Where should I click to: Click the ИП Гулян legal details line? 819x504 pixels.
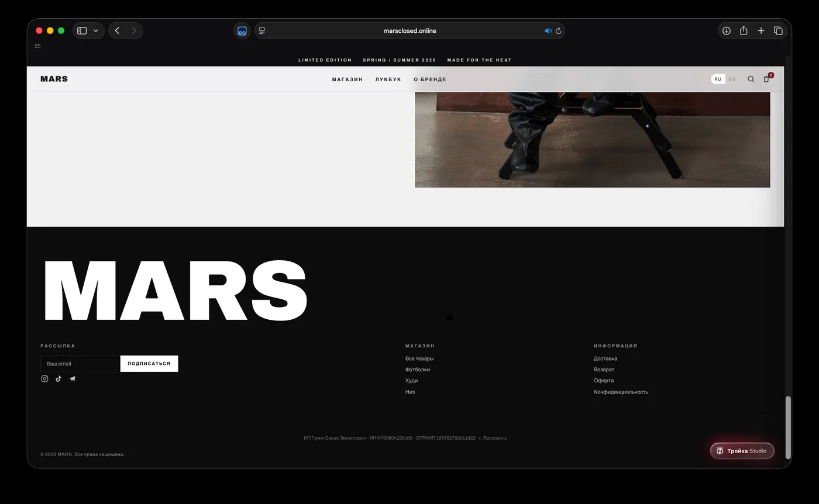405,438
